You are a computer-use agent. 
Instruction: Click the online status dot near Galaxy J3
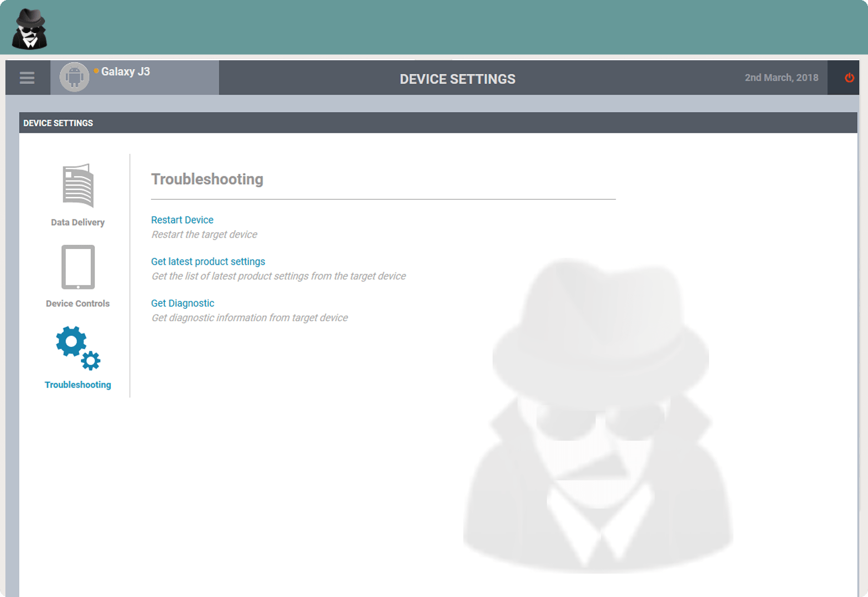coord(95,70)
